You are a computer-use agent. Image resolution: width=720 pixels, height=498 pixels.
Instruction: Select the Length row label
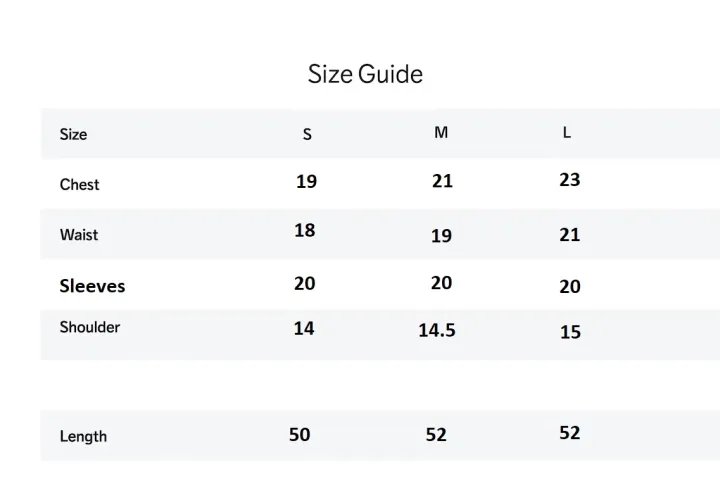(x=83, y=436)
